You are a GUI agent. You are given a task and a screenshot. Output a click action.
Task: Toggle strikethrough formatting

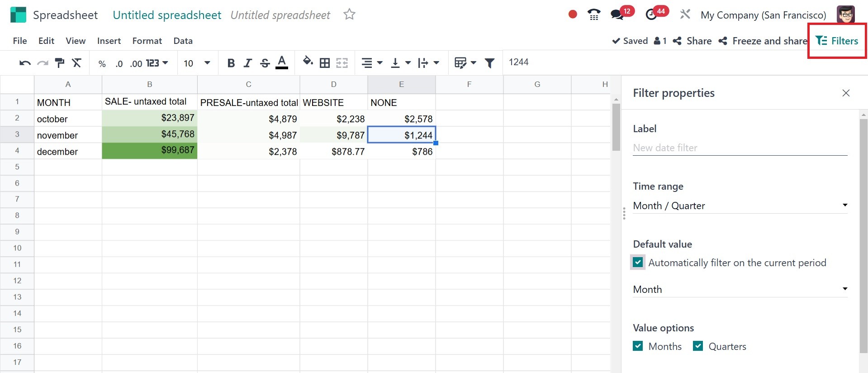click(265, 63)
